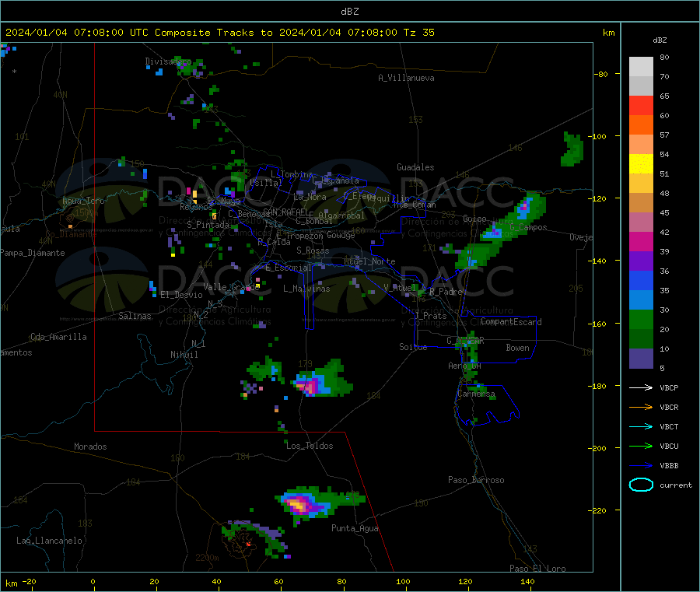Click the 'Salinas' map label
Viewport: 700px width, 592px height.
pos(135,316)
